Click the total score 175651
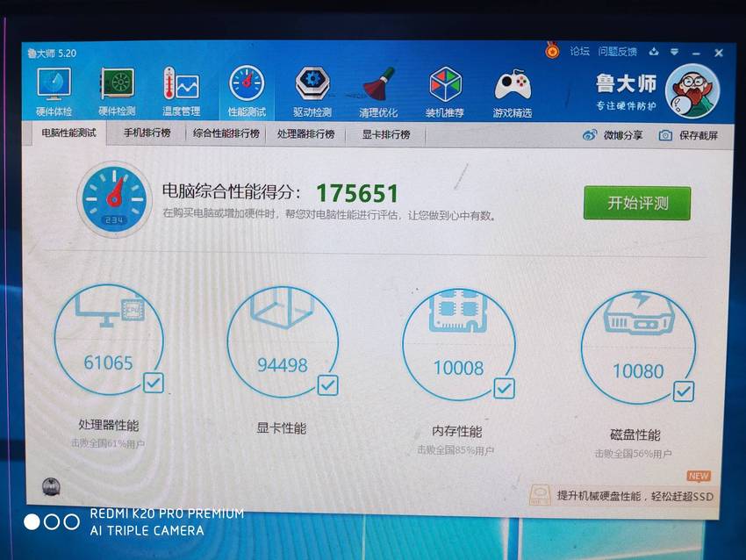746x560 pixels. coord(357,193)
